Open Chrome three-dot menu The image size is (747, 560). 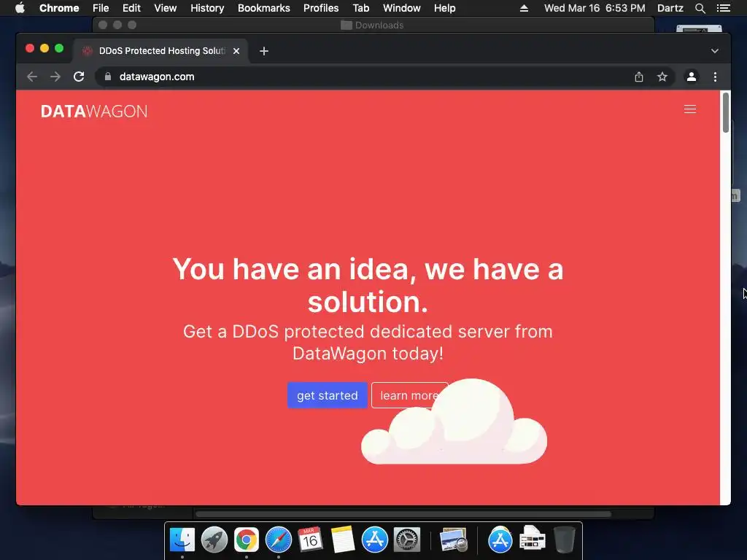click(x=715, y=77)
